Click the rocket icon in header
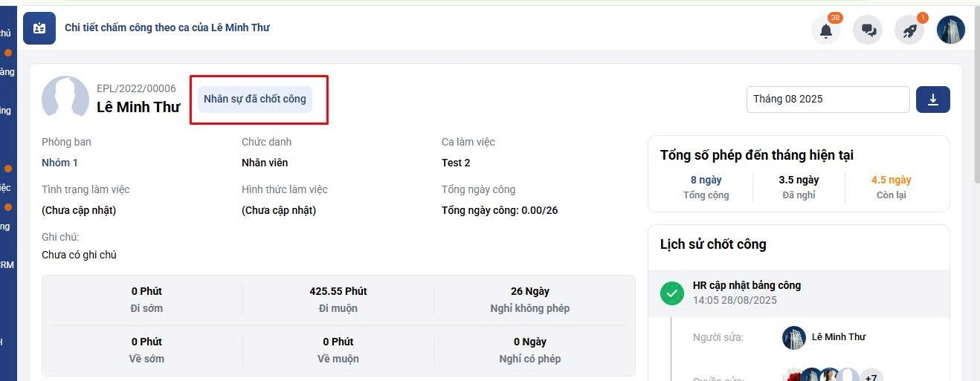The width and height of the screenshot is (980, 381). click(x=909, y=30)
